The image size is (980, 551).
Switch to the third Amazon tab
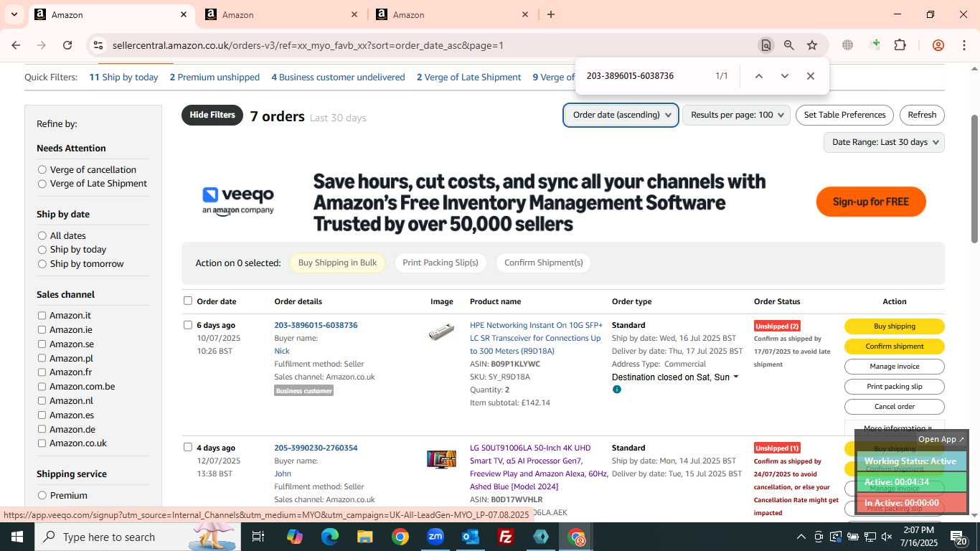[451, 14]
